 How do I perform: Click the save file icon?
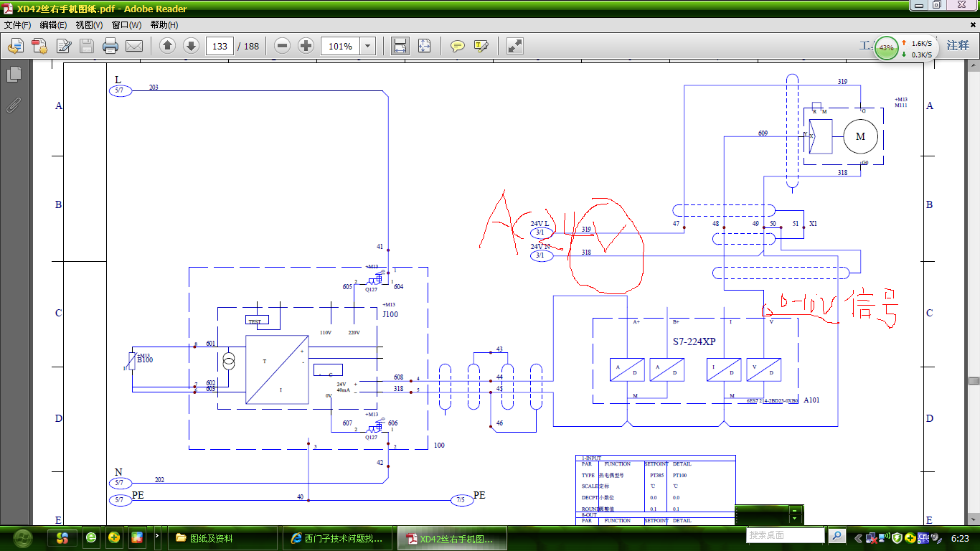coord(87,46)
